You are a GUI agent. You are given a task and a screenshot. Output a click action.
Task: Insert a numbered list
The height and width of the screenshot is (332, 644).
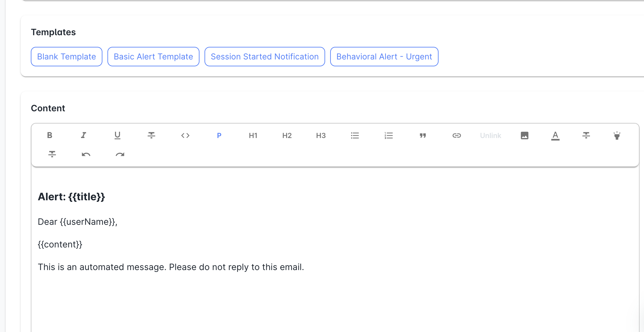point(389,136)
